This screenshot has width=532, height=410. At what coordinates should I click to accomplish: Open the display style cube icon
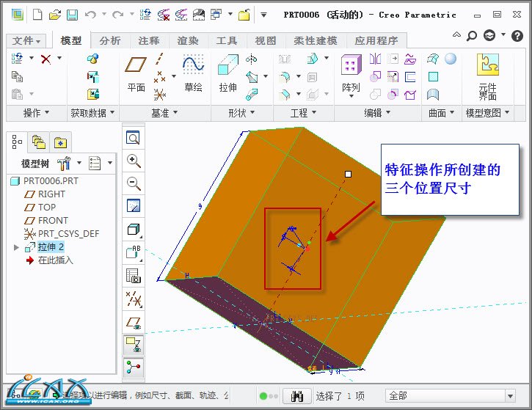click(133, 230)
